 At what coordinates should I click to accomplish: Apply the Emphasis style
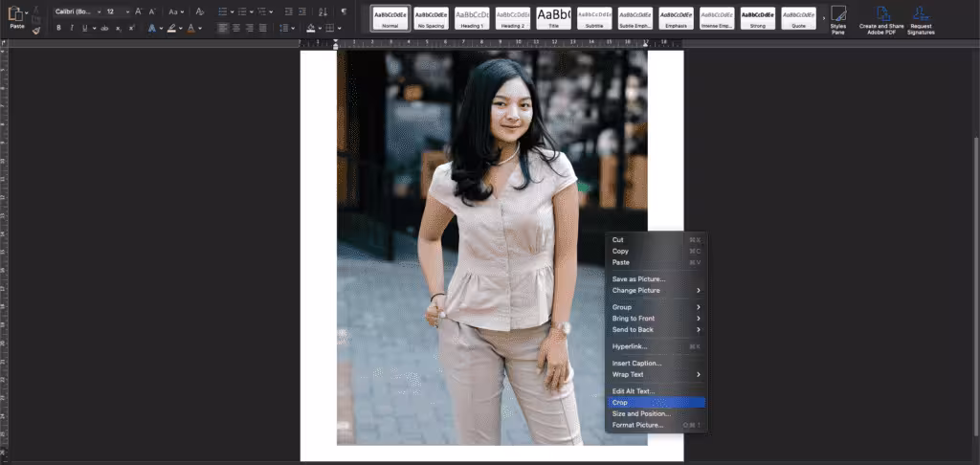[x=677, y=18]
